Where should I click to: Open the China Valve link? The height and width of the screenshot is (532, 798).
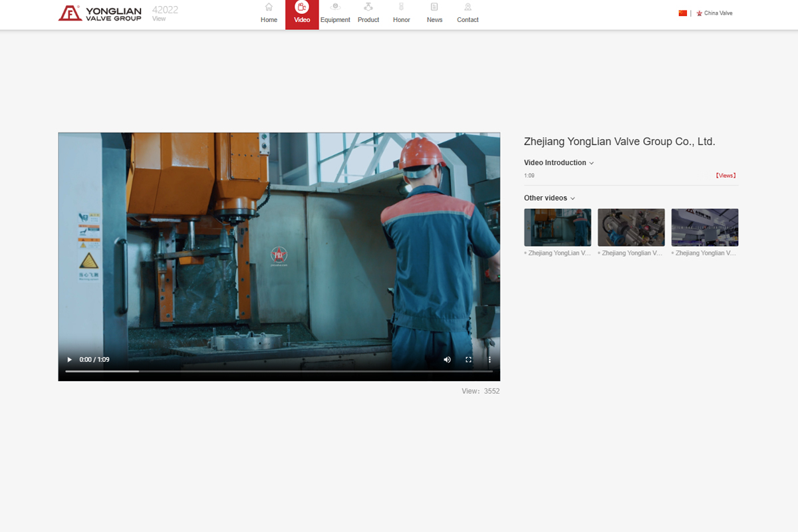pos(718,13)
